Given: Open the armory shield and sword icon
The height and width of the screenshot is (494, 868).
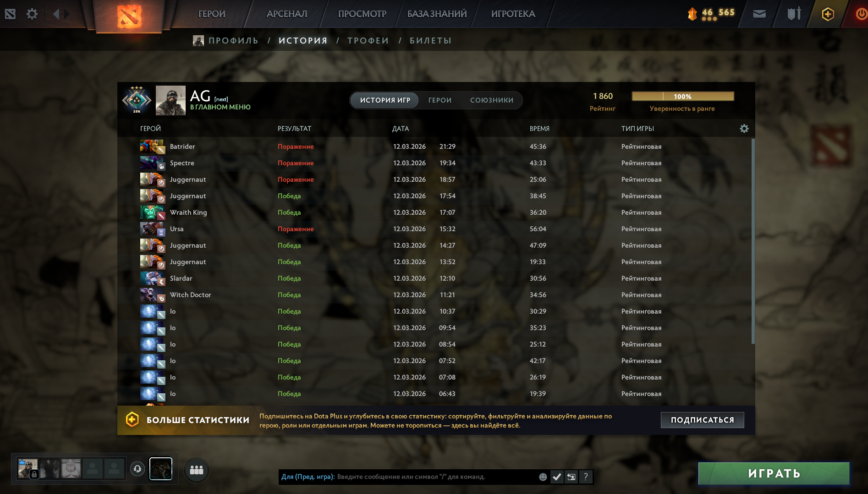Looking at the screenshot, I should coord(794,14).
